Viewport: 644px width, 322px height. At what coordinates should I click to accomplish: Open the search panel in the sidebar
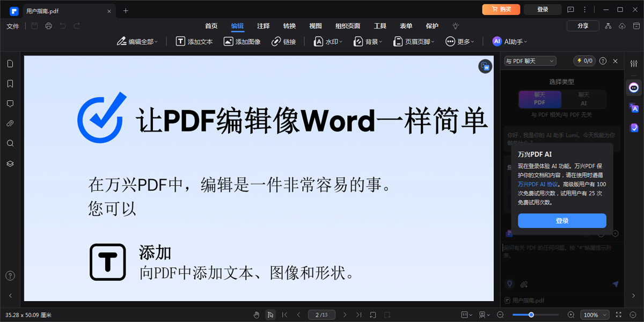pos(10,143)
